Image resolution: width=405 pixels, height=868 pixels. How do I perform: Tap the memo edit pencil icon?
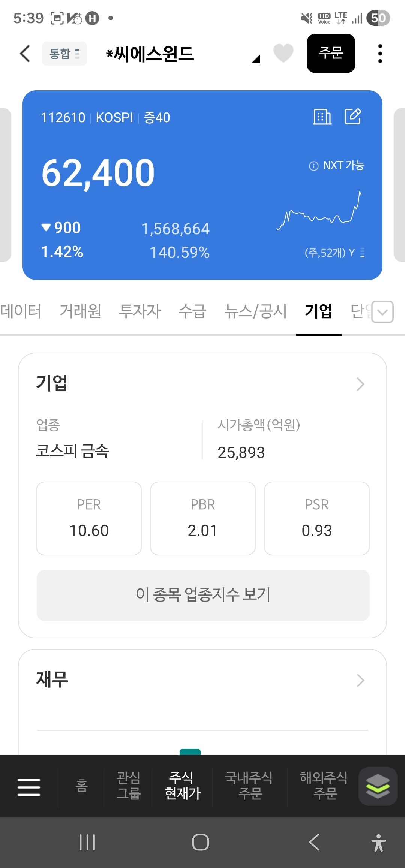[x=352, y=117]
